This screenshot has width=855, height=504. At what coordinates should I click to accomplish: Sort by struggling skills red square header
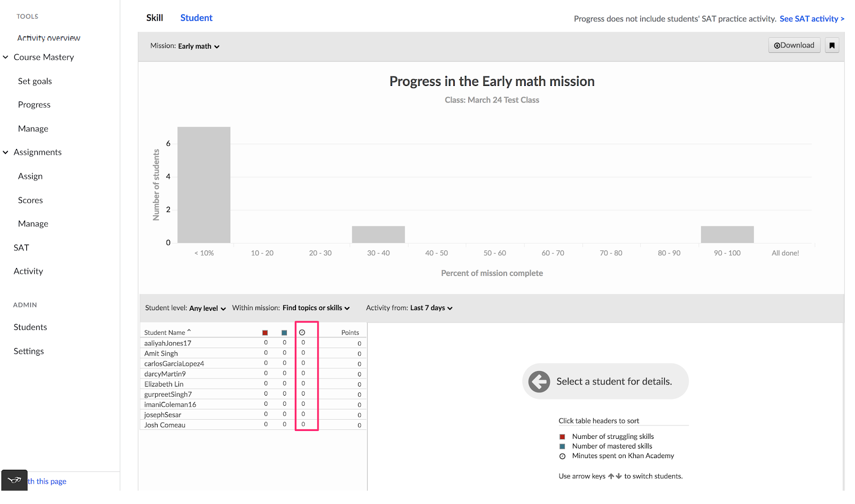[x=265, y=333]
